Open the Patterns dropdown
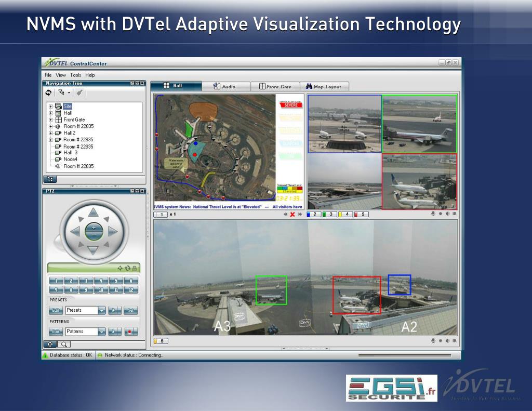 101,332
